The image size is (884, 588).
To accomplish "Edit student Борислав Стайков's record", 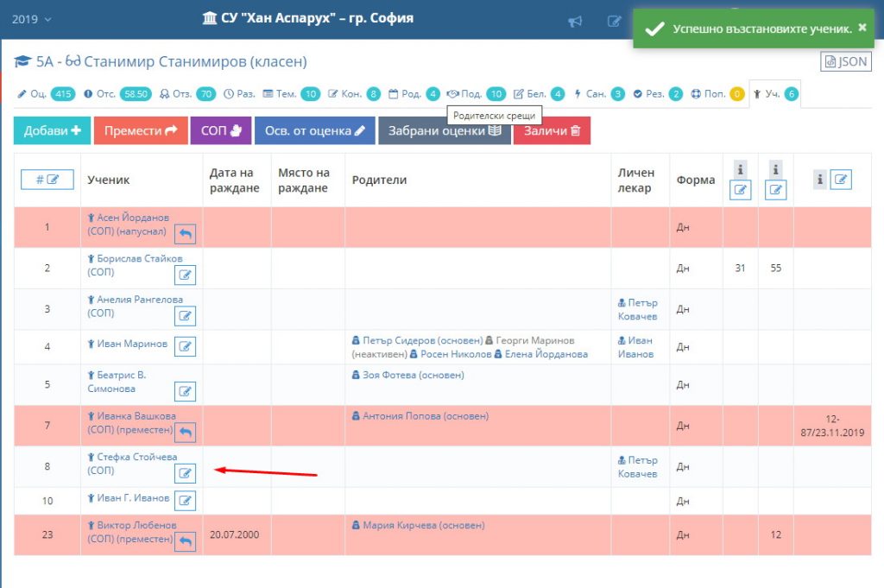I will point(186,275).
